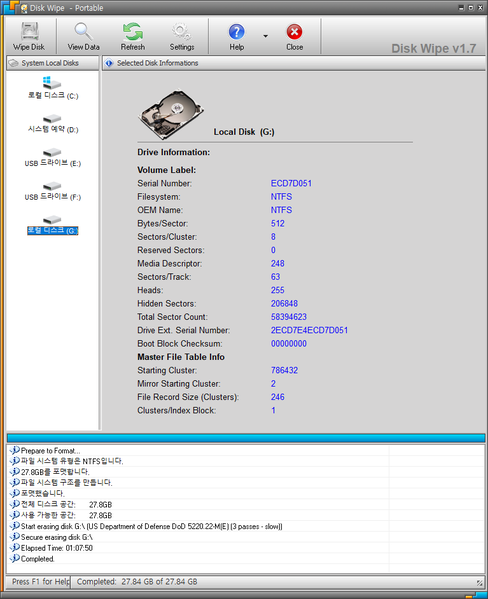
Task: Click the info icon on 'Prepare to Format' row
Action: tap(15, 450)
